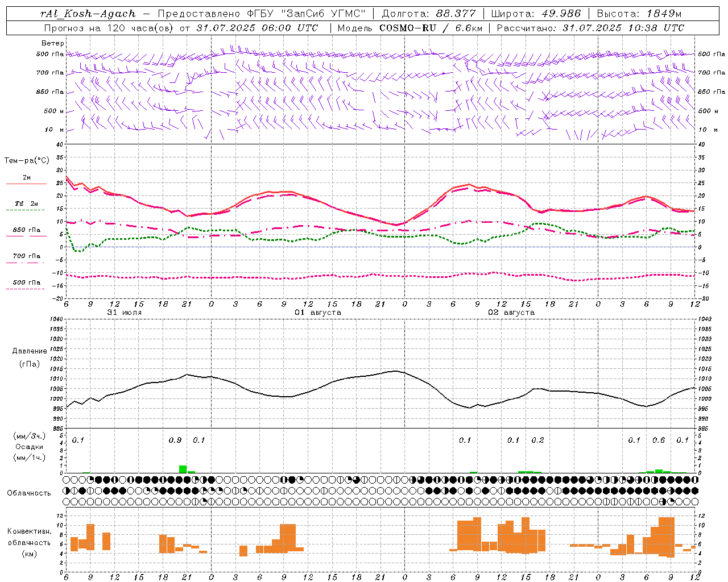Select the provider text ФГБУ "ЗапСиб УГМС"
728x582 pixels.
tap(306, 14)
